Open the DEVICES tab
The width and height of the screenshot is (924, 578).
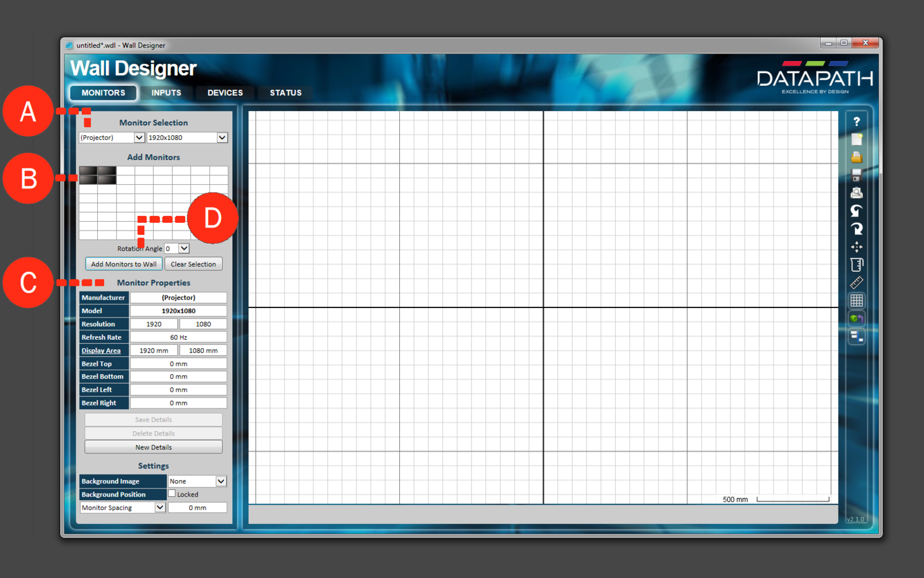(225, 92)
